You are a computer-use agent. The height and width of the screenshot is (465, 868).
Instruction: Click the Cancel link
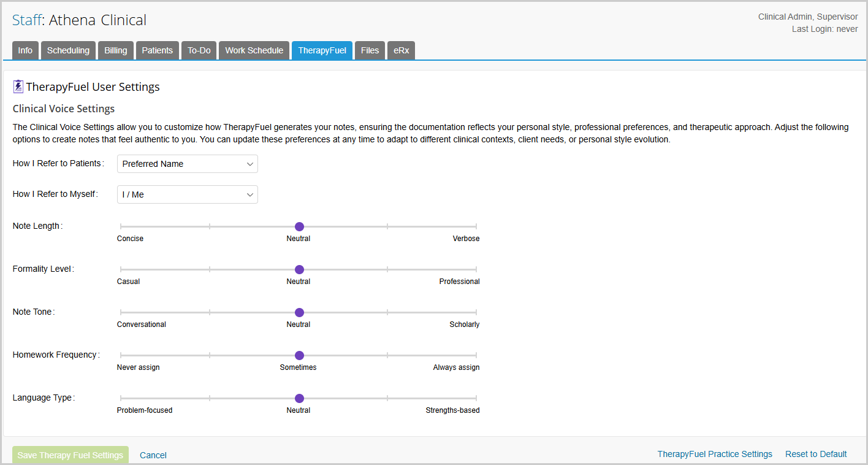point(153,455)
